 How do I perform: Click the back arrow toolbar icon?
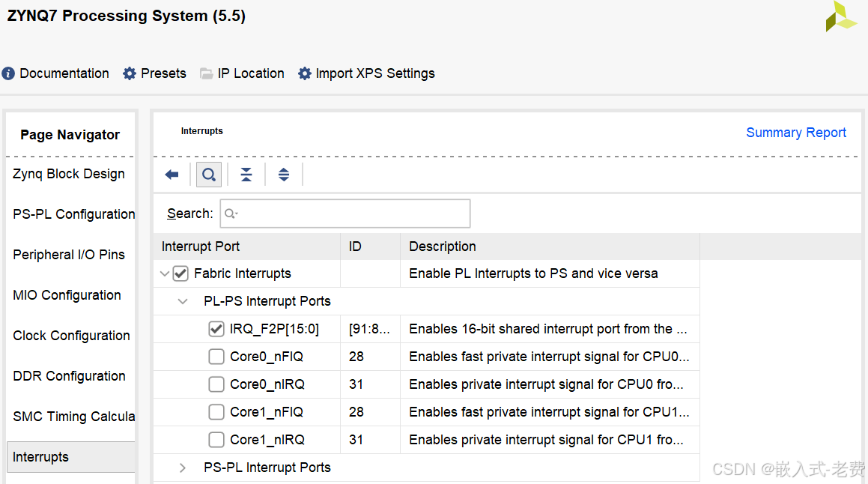pos(172,175)
